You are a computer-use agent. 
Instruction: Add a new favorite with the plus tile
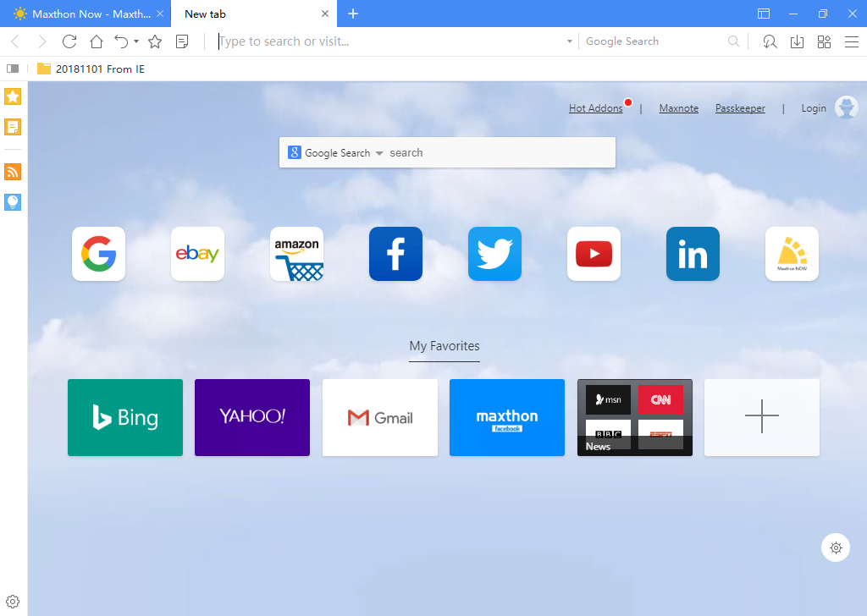pyautogui.click(x=762, y=418)
